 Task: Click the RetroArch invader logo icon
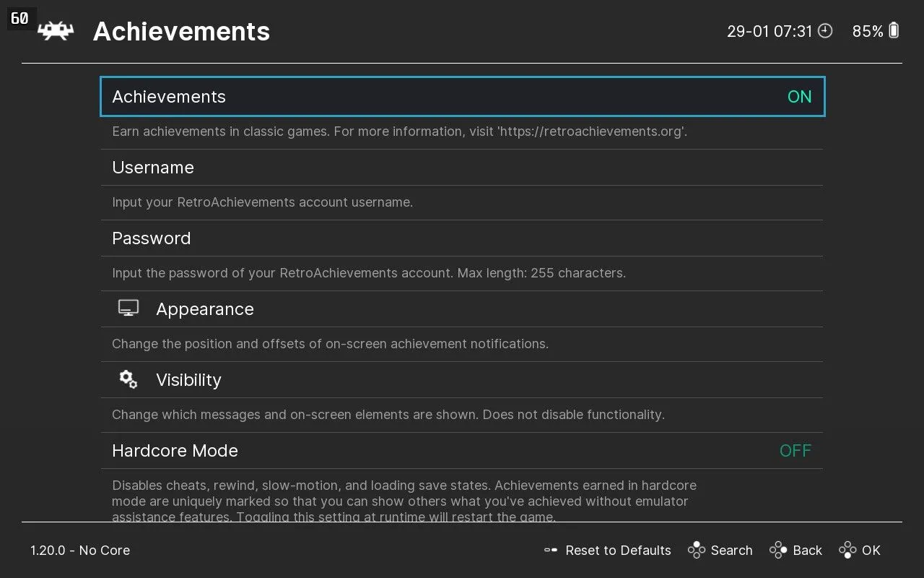(56, 30)
